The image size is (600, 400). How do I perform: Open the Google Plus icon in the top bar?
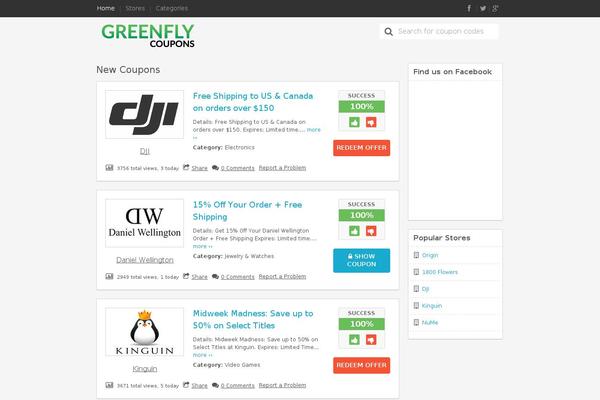(x=496, y=8)
